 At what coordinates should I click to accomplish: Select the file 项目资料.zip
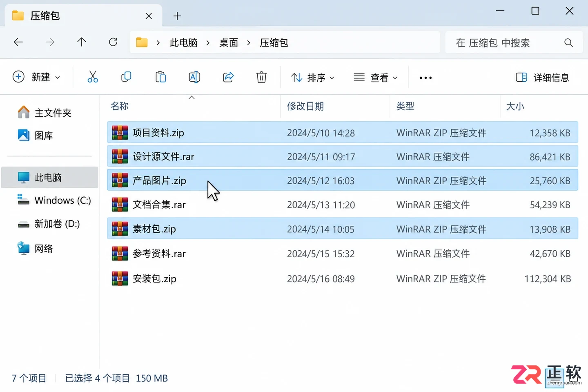click(343, 132)
